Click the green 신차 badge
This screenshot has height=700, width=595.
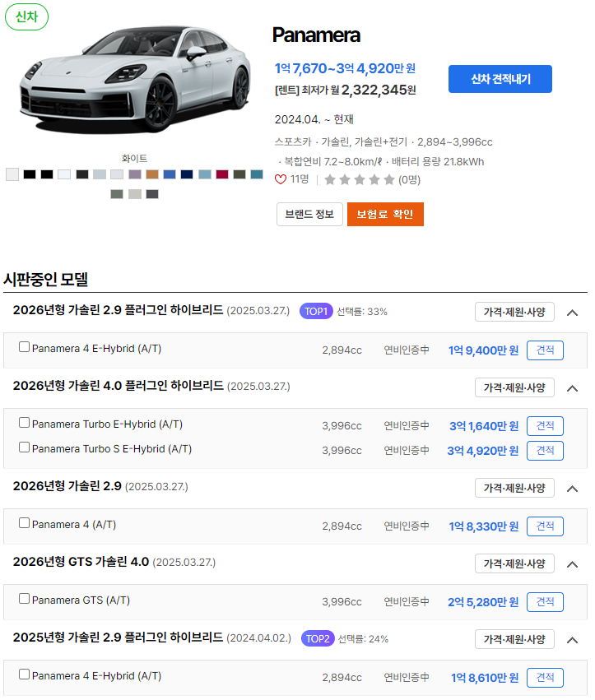27,17
